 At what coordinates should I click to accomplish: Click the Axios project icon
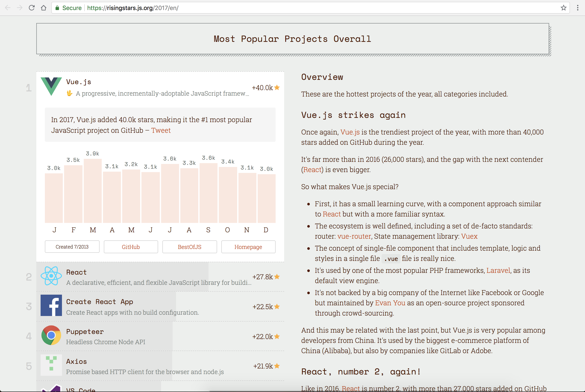tap(51, 365)
